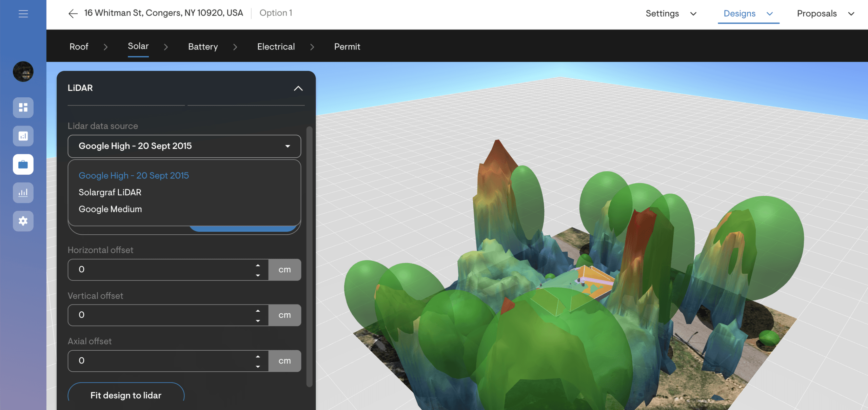Switch to the Battery step
This screenshot has width=868, height=410.
(203, 46)
